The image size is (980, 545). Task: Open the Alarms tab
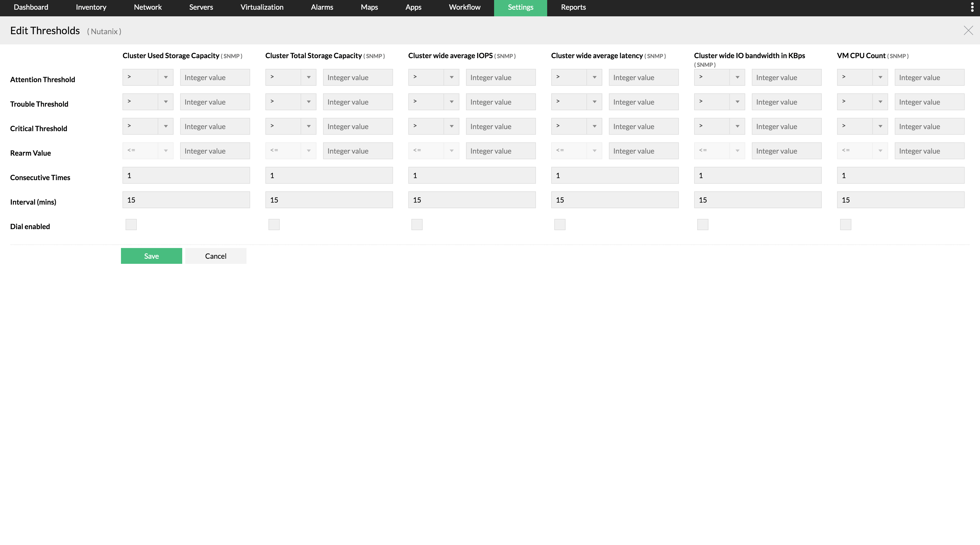click(322, 7)
